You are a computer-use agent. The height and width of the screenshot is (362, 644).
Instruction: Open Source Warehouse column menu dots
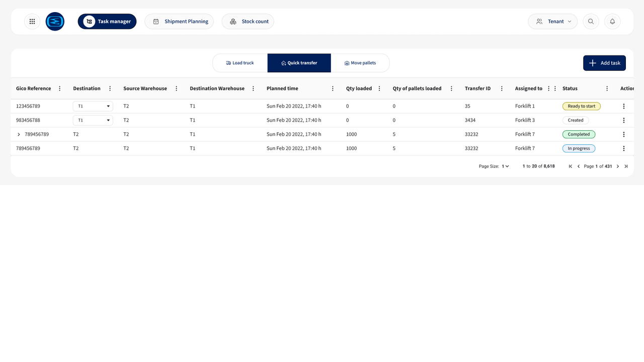(177, 88)
